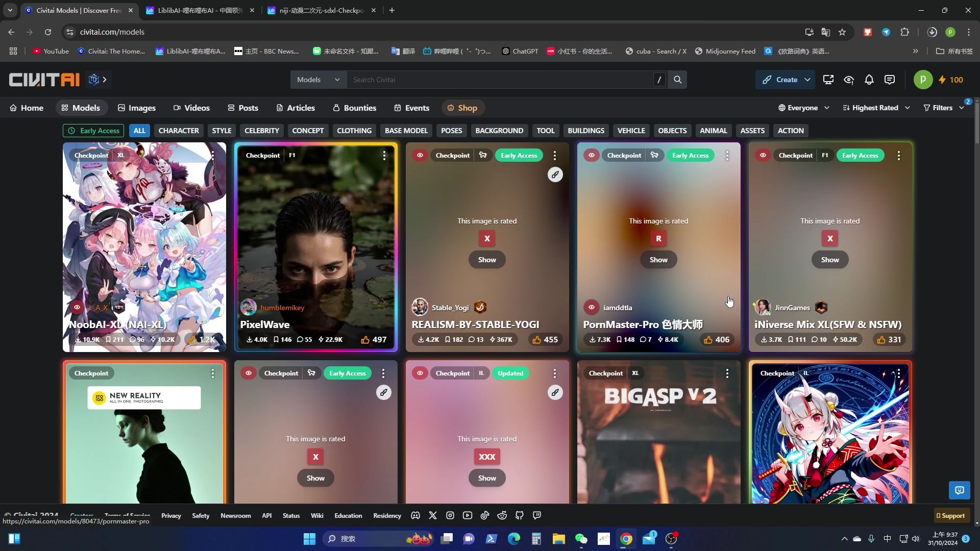Click the feedback chat bubble button
Viewport: 980px width, 551px height.
tap(959, 490)
